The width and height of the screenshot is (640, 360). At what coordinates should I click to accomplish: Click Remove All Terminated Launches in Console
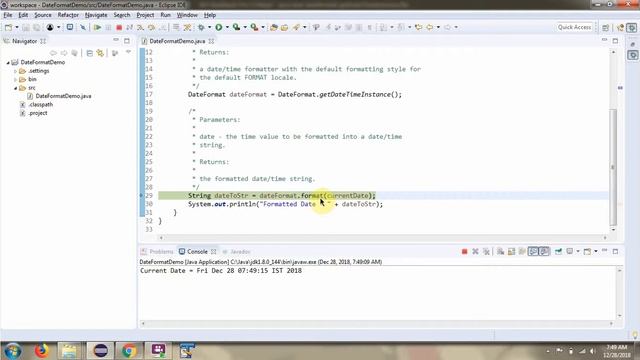pos(486,251)
